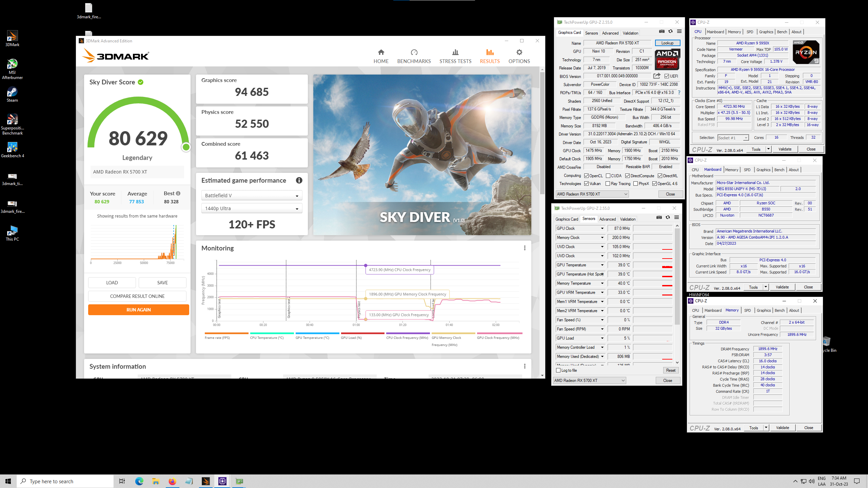Open the Geekbench 4 desktop icon

tap(12, 150)
